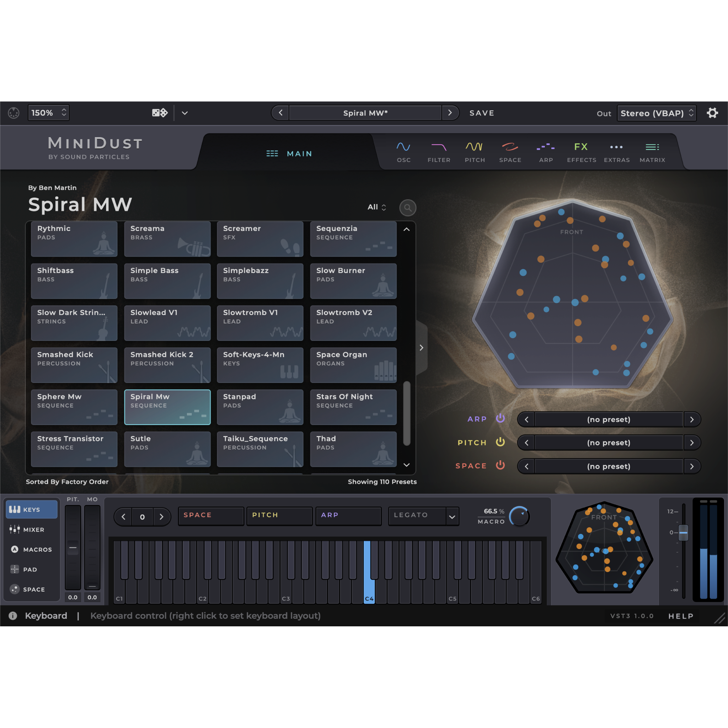Toggle PITCH button above keyboard
The image size is (728, 728).
(280, 515)
